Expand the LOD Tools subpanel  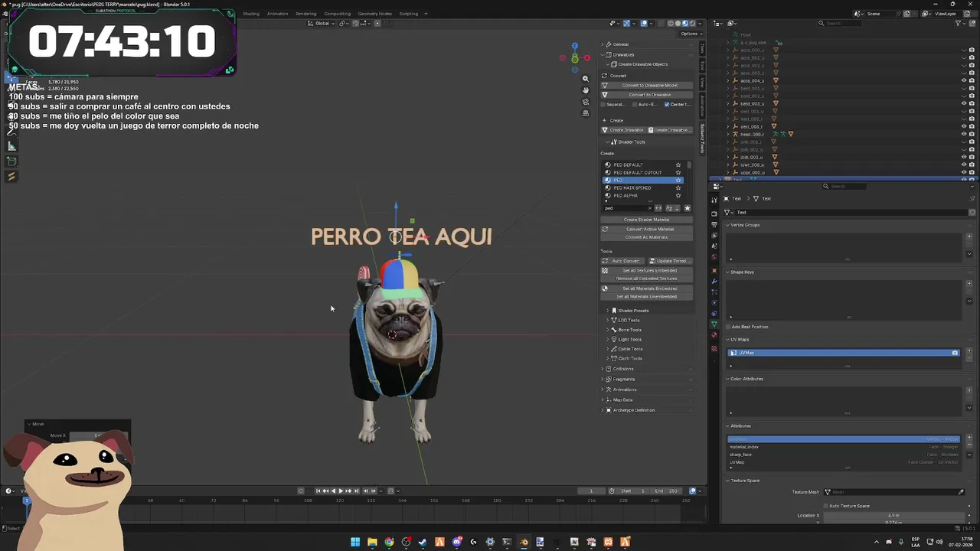(x=608, y=320)
